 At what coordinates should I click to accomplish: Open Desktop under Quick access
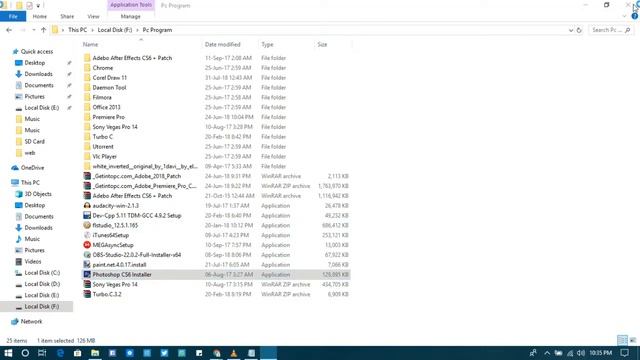pos(34,63)
